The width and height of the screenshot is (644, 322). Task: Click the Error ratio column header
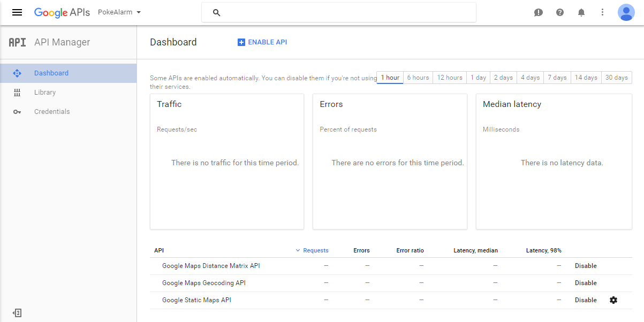410,250
